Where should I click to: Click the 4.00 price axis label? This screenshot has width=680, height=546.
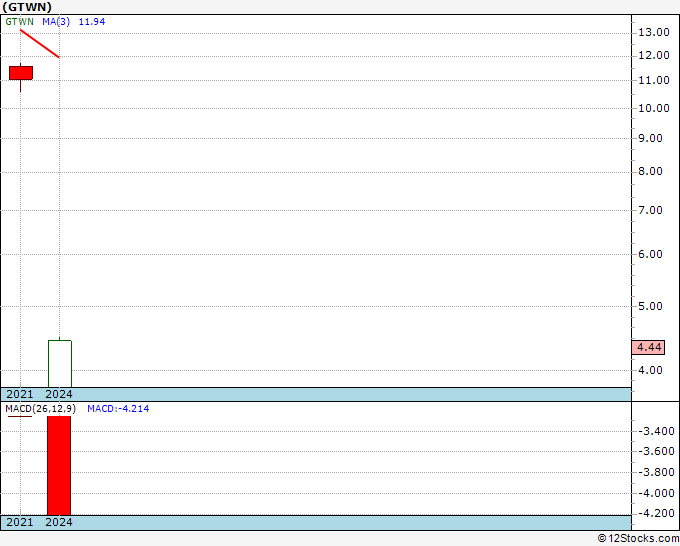650,370
